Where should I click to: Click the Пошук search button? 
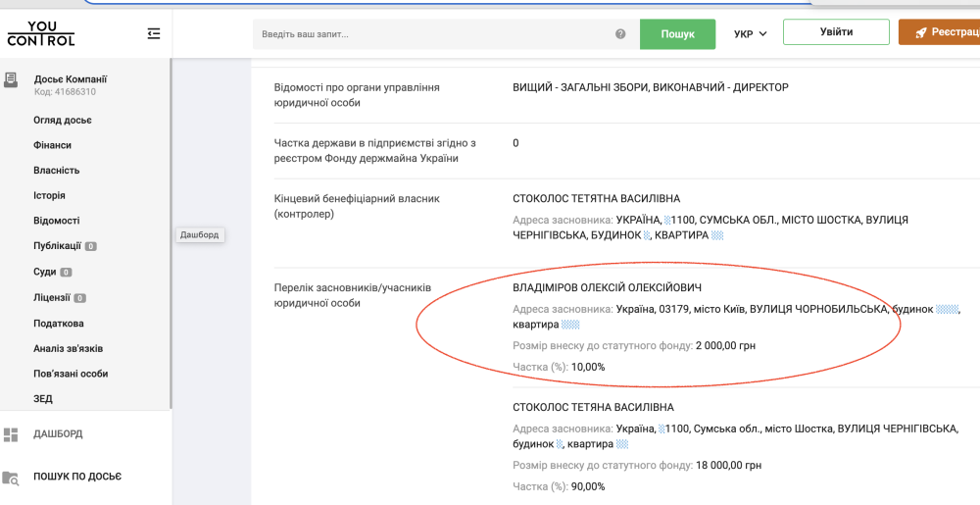(677, 34)
